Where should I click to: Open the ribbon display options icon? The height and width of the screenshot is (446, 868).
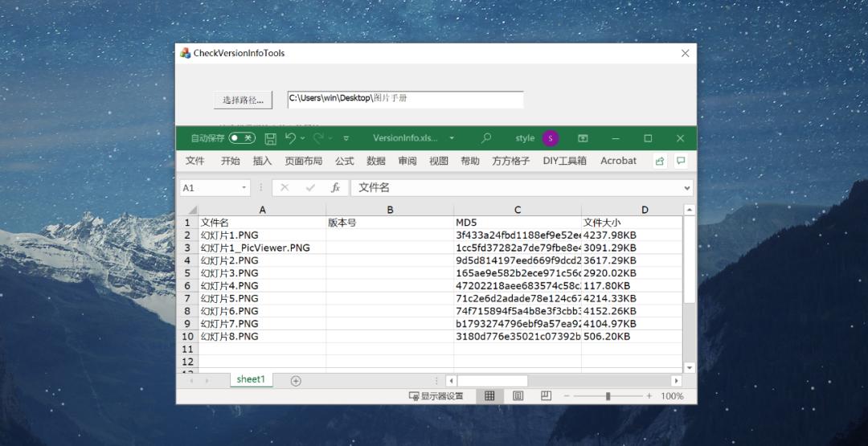pos(583,138)
